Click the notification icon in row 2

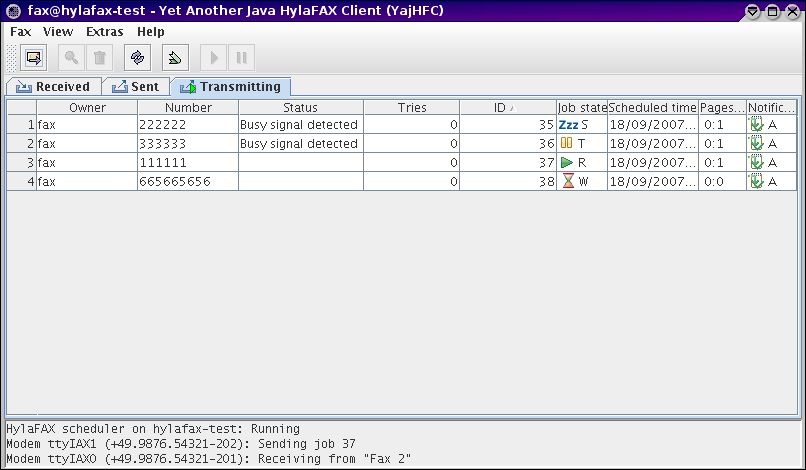[756, 143]
